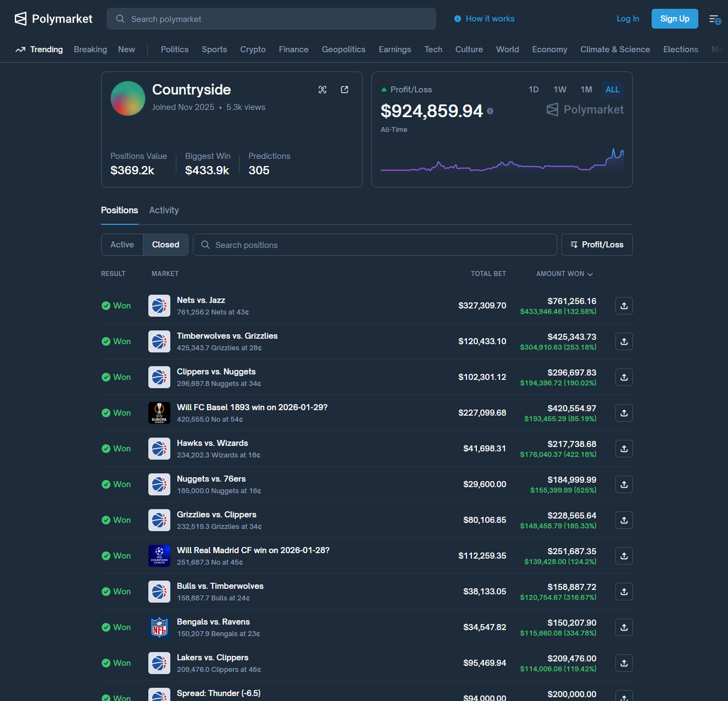Set the profit chart range to 1W
Viewport: 728px width, 701px height.
[x=559, y=90]
